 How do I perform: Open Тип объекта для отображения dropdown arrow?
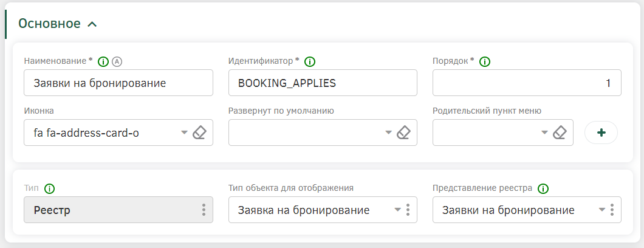[397, 210]
